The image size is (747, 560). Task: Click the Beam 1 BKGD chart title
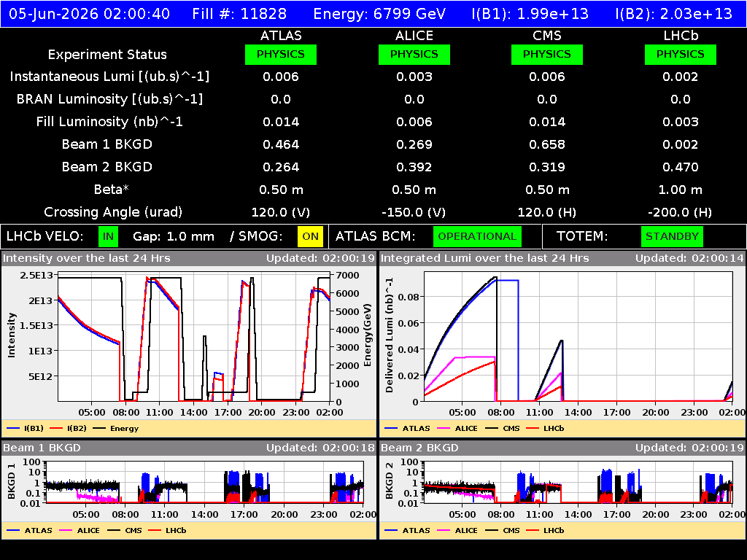point(42,448)
